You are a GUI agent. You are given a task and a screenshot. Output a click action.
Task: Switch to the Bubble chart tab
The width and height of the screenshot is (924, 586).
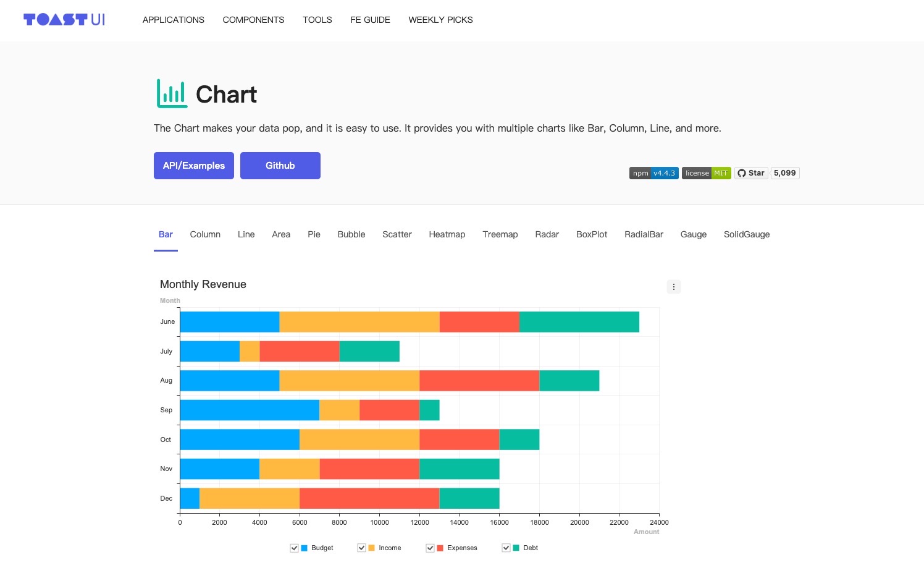coord(351,234)
